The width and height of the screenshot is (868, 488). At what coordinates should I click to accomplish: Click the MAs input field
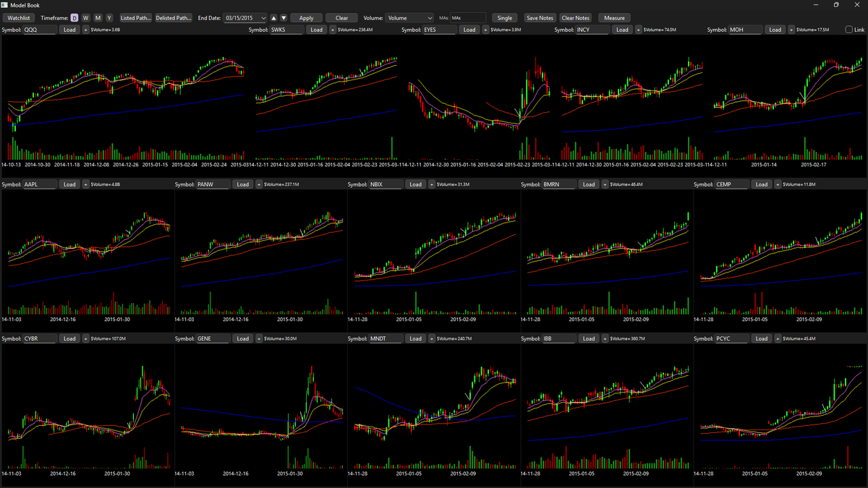(x=468, y=17)
